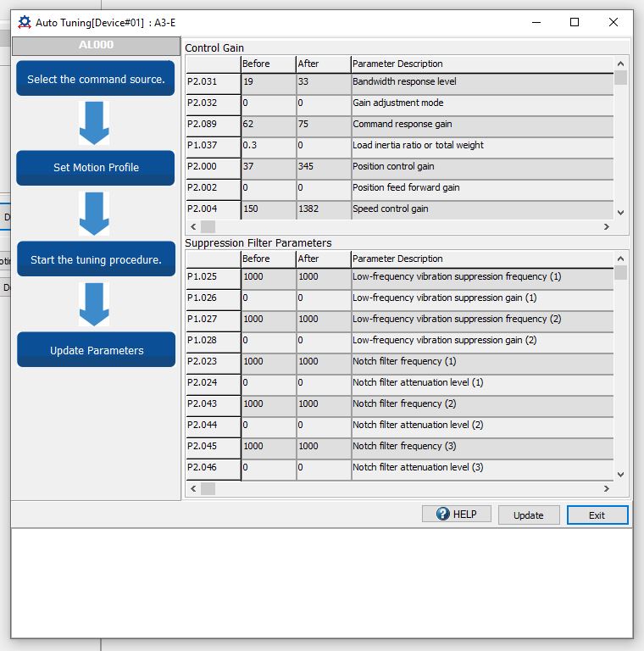The width and height of the screenshot is (644, 651).
Task: Open the Set Motion Profile step
Action: [96, 168]
